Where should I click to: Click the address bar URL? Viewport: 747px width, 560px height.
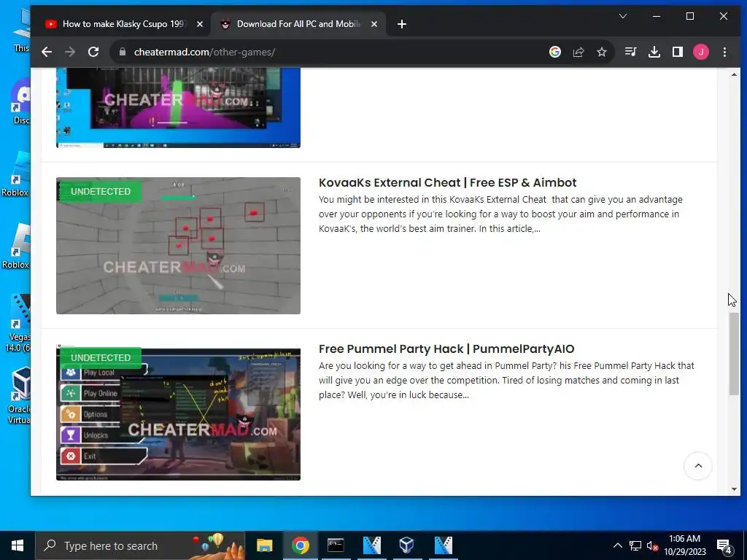(204, 52)
